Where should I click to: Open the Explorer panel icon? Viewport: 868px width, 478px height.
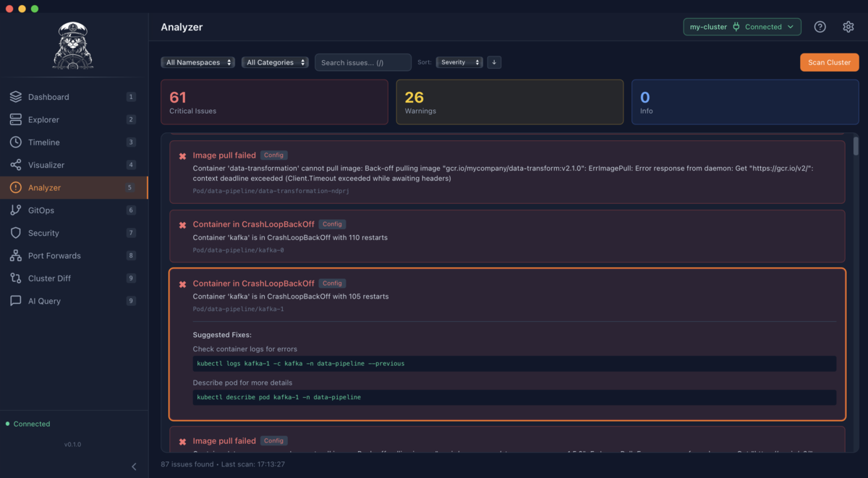16,119
